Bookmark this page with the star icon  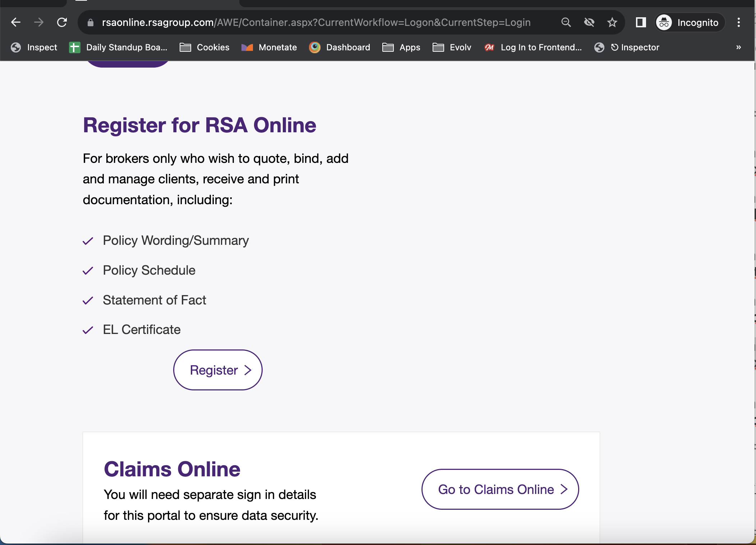[x=612, y=22]
